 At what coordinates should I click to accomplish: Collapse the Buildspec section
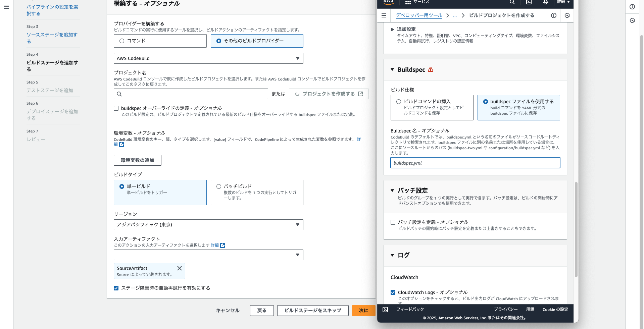392,69
